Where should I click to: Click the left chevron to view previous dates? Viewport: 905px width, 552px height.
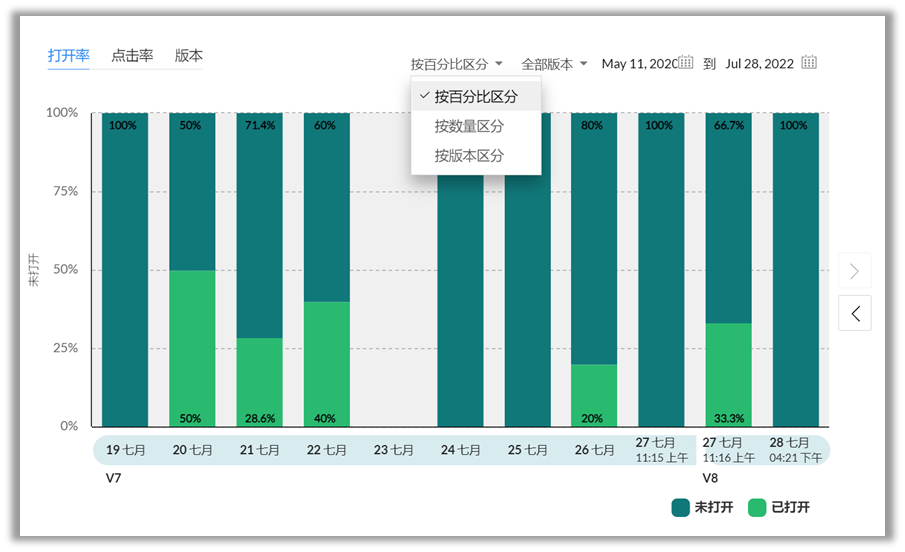pyautogui.click(x=854, y=313)
